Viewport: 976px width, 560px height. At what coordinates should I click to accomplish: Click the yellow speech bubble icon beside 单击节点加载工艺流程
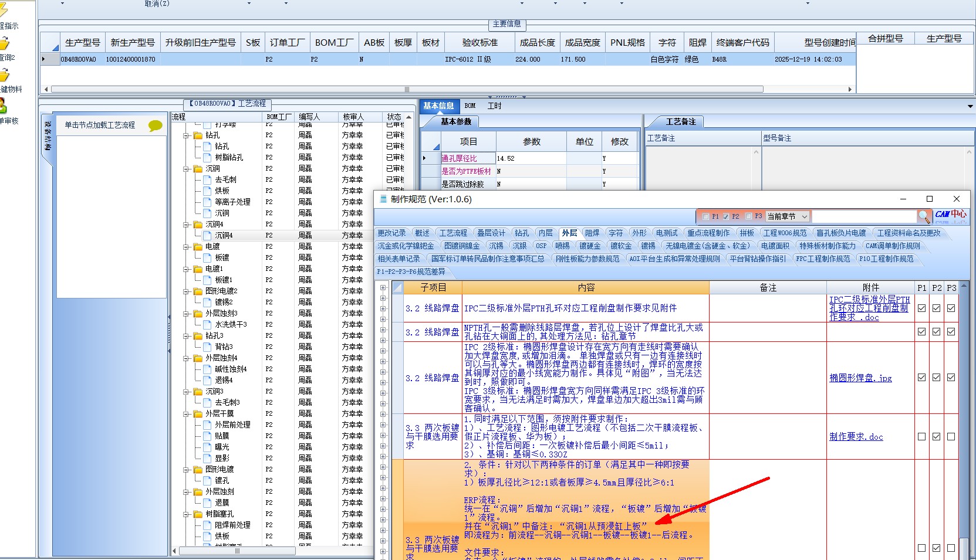point(156,125)
